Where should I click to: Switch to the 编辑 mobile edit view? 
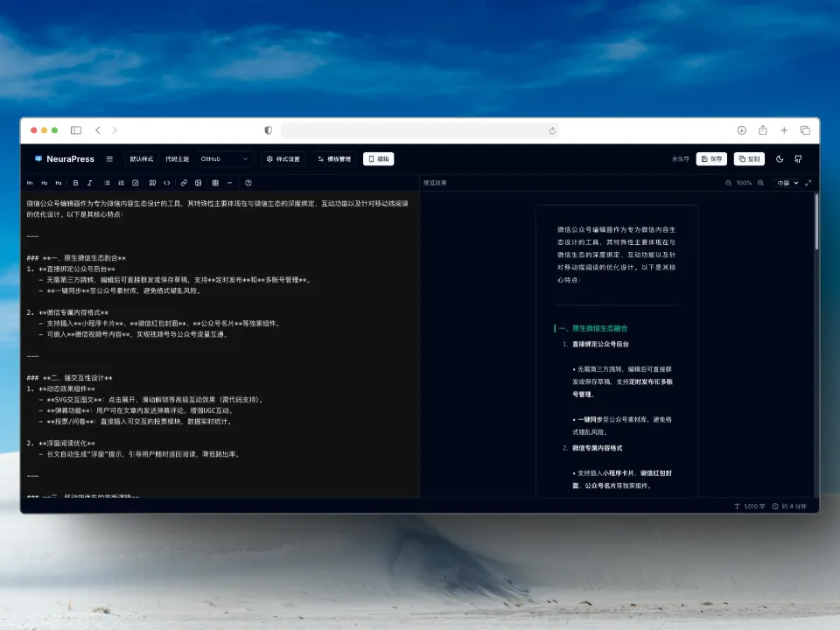(x=379, y=159)
